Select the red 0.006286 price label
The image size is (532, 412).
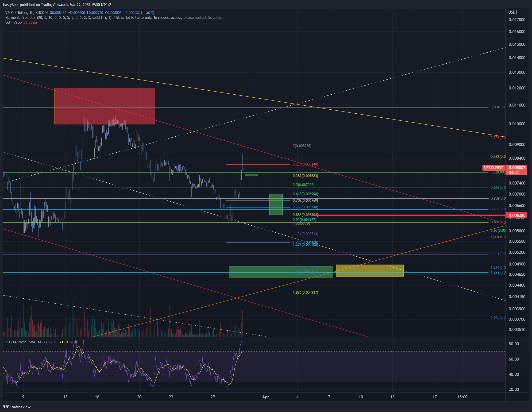click(517, 215)
